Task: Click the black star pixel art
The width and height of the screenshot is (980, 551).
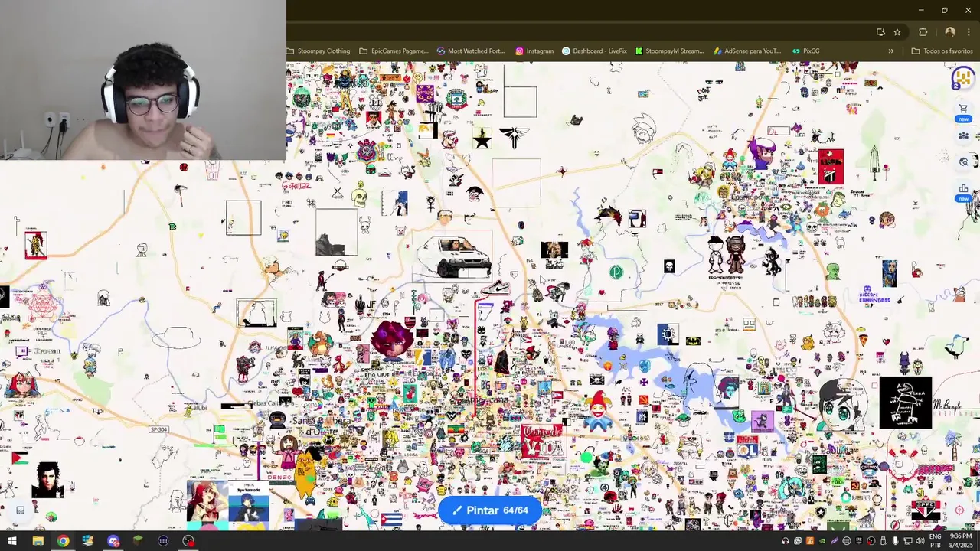Action: click(x=482, y=139)
